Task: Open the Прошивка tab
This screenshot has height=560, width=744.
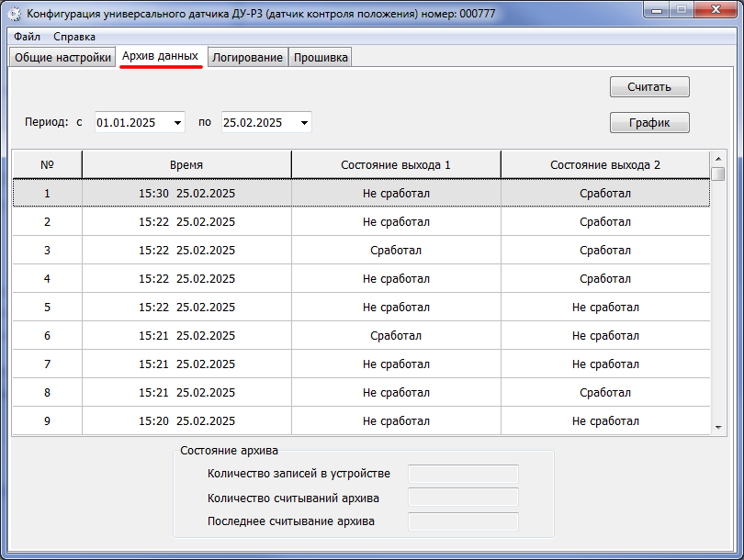Action: pyautogui.click(x=321, y=57)
